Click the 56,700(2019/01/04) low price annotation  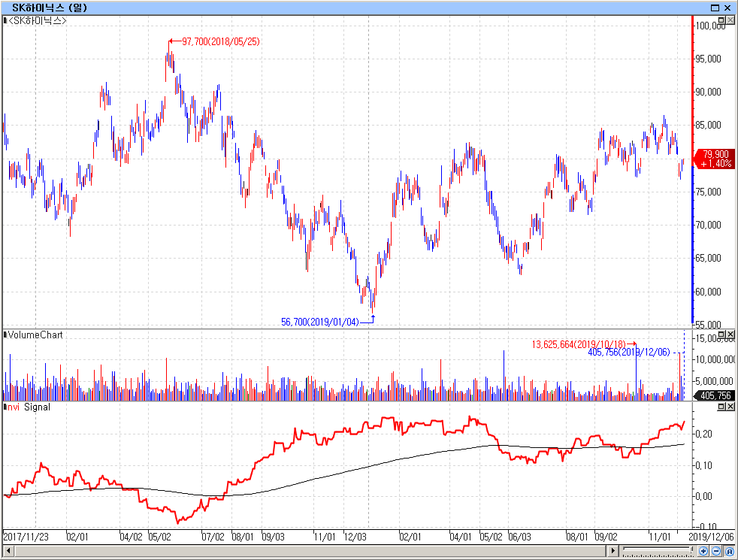tap(320, 322)
